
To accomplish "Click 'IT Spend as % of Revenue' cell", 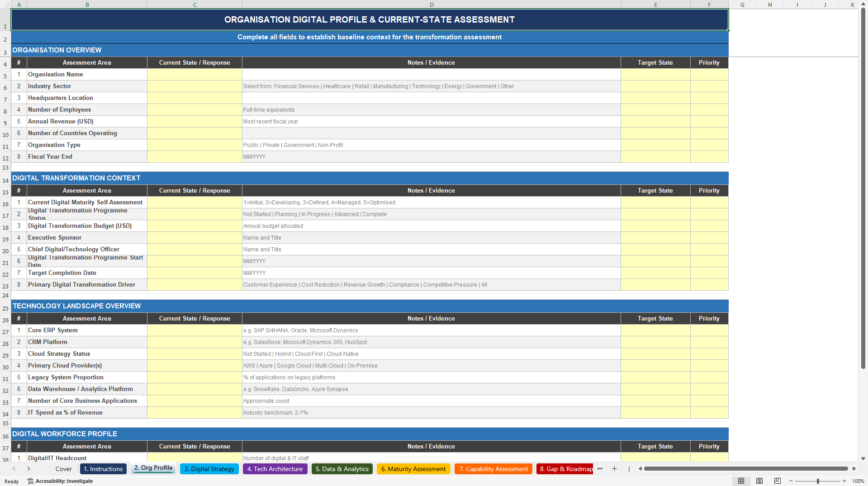I will coord(87,413).
